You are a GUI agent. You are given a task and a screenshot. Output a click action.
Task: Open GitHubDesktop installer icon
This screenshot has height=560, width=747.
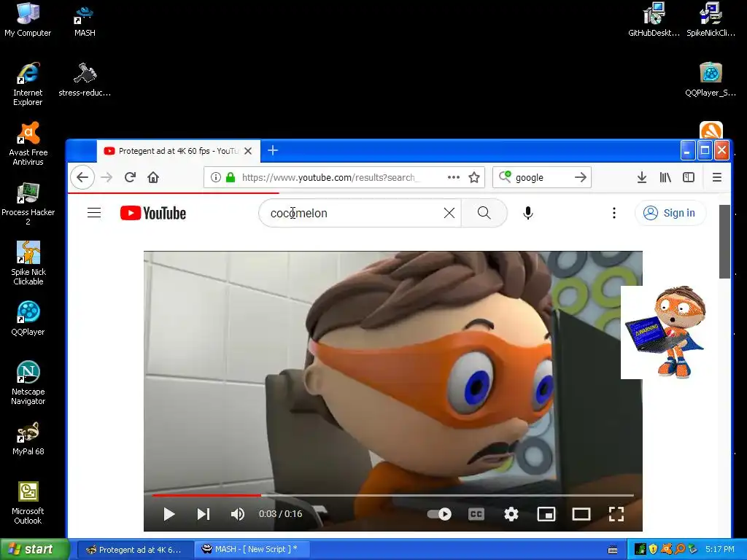click(654, 19)
